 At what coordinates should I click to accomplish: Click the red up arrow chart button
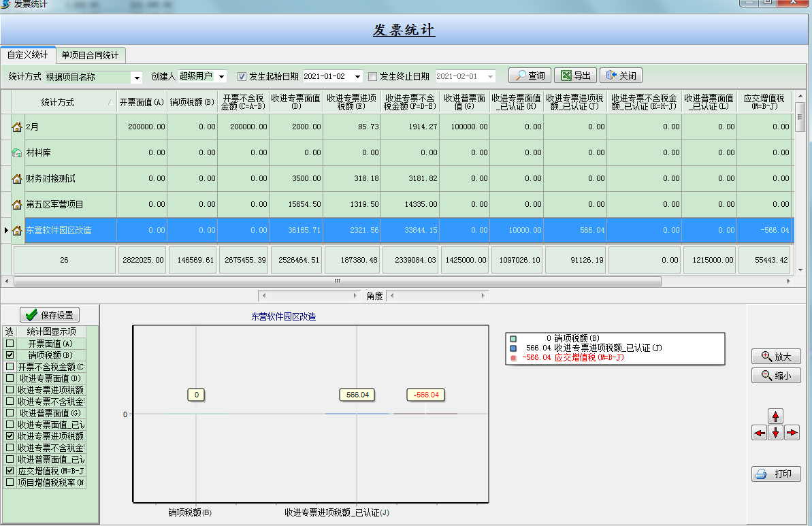point(775,416)
